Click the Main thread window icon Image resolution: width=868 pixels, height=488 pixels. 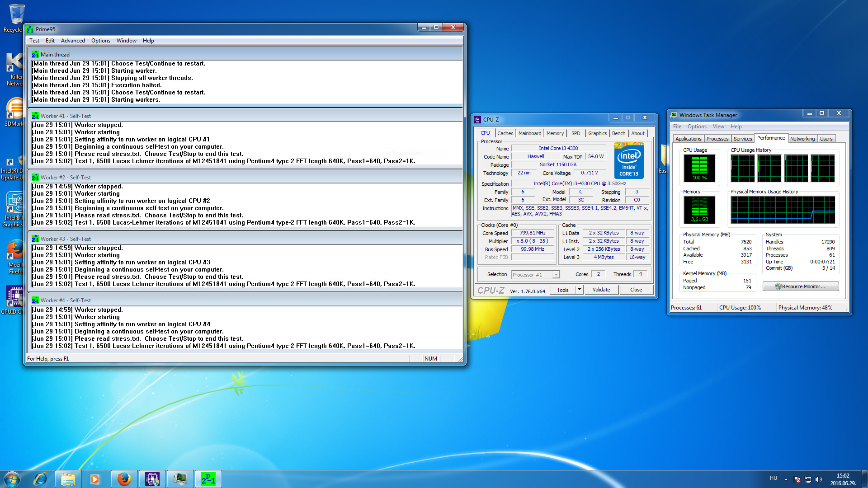tap(35, 54)
